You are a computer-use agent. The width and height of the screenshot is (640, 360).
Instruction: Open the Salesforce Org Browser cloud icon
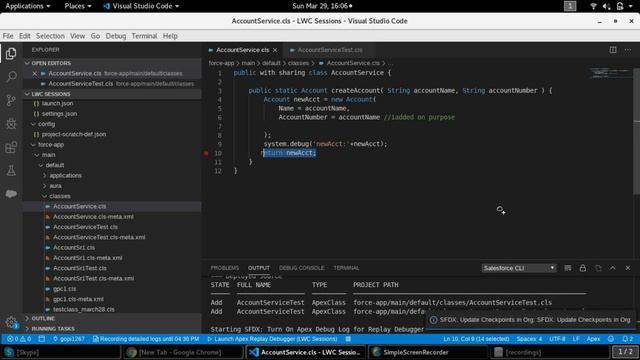click(11, 193)
